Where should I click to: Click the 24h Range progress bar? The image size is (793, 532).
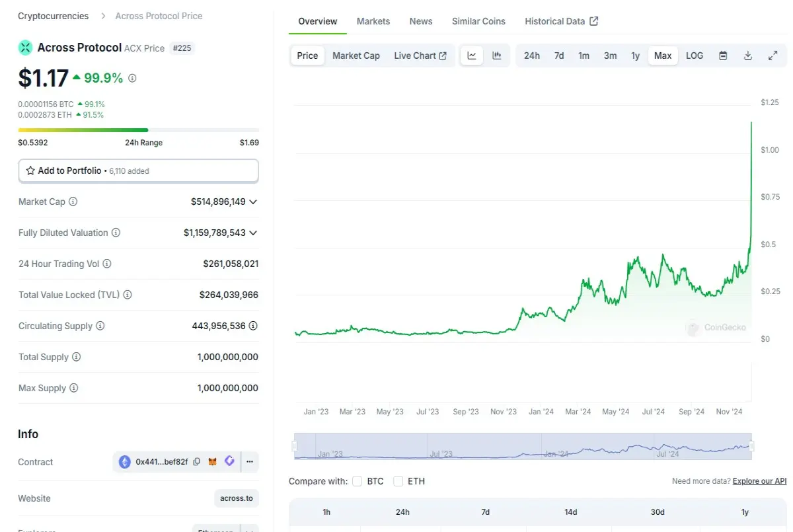pyautogui.click(x=138, y=130)
